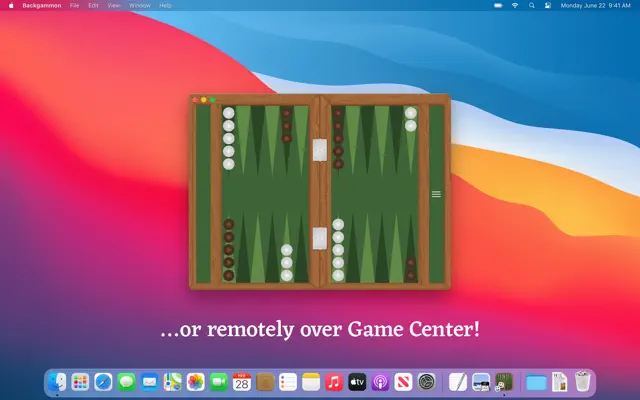Open Spotlight search in menu bar
The height and width of the screenshot is (400, 640).
click(531, 5)
